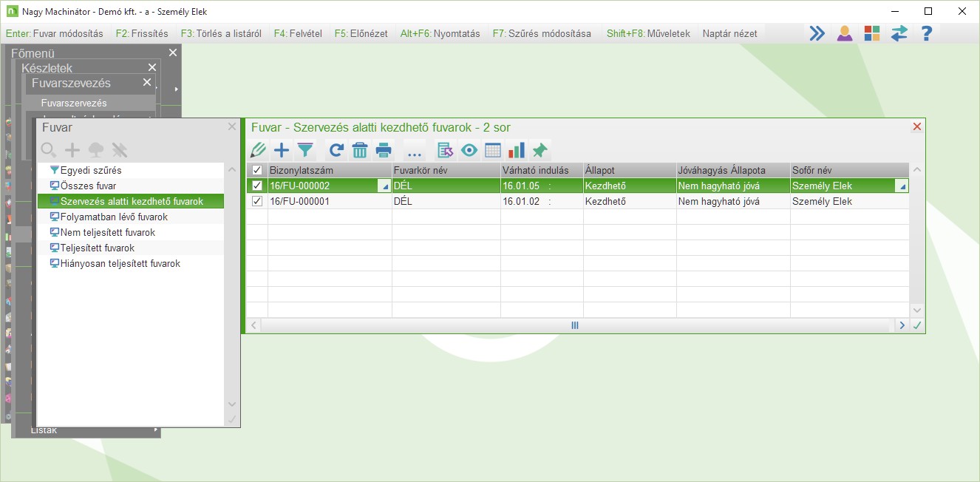Image resolution: width=980 pixels, height=482 pixels.
Task: Select the Összes fuvar filter
Action: pyautogui.click(x=131, y=186)
